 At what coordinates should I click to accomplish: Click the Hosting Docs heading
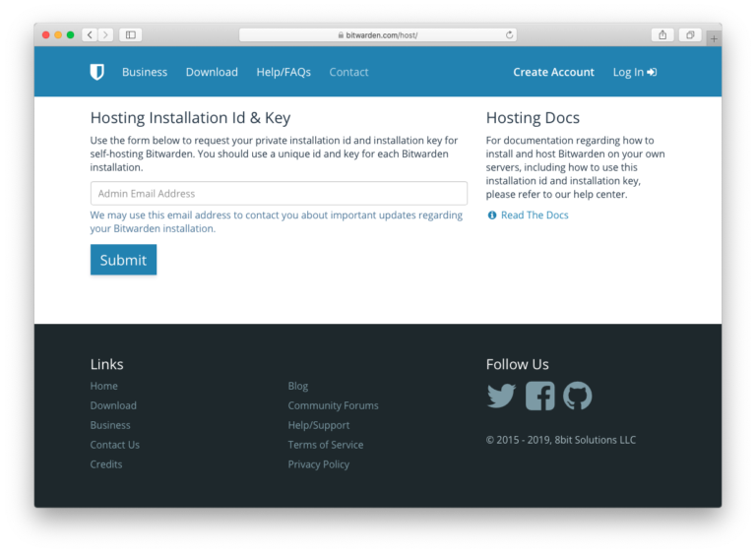[x=533, y=118]
